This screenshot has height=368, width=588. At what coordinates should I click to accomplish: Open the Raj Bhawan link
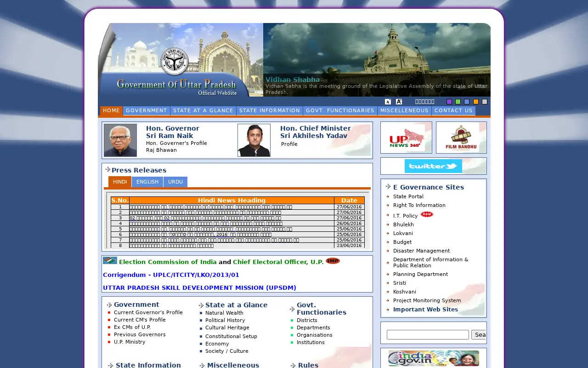click(x=161, y=150)
